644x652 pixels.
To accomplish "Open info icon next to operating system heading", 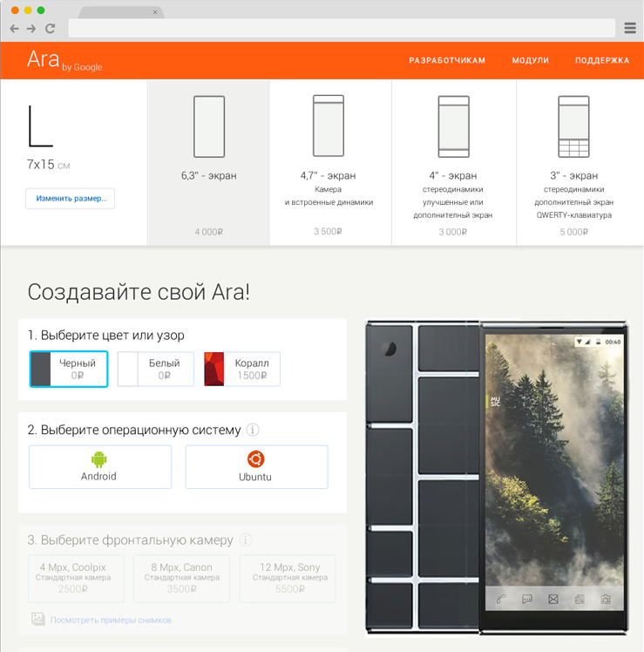I will point(253,429).
